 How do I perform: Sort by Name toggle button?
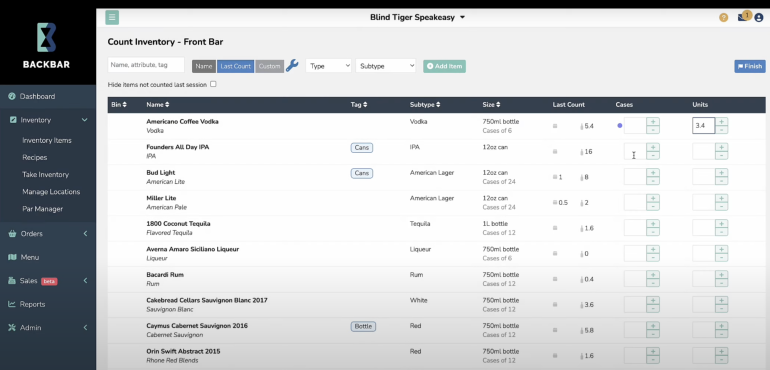tap(204, 66)
